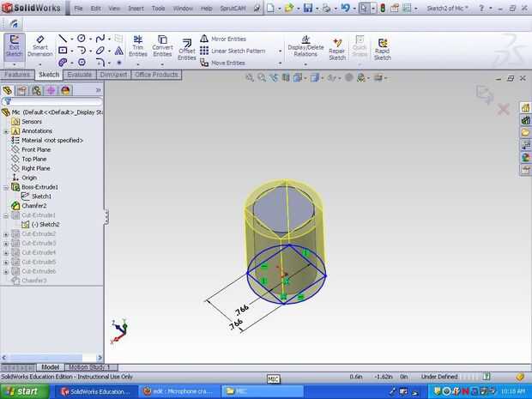The width and height of the screenshot is (532, 399).
Task: Click the feature tree filter field
Action: 52,101
